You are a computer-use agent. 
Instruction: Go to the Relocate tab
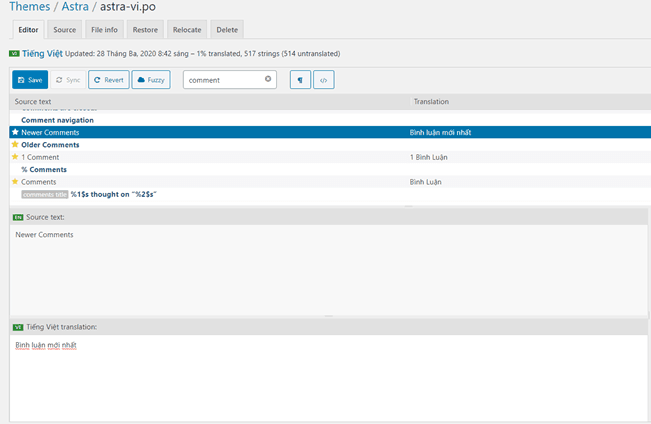click(x=187, y=30)
